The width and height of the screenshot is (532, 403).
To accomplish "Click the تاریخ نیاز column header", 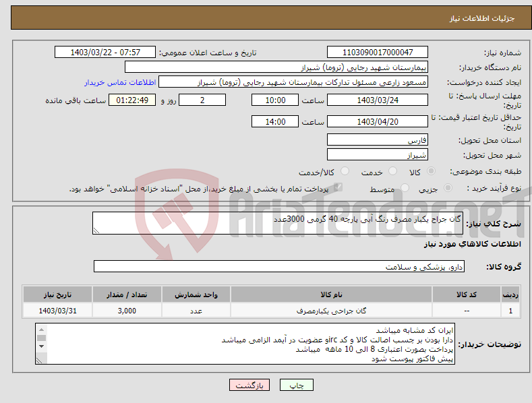I will click(57, 294).
